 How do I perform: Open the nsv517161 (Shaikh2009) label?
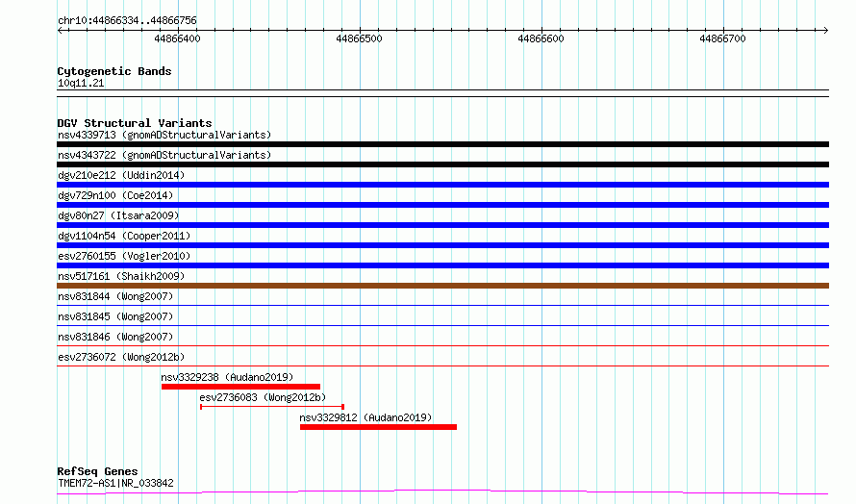(x=121, y=276)
